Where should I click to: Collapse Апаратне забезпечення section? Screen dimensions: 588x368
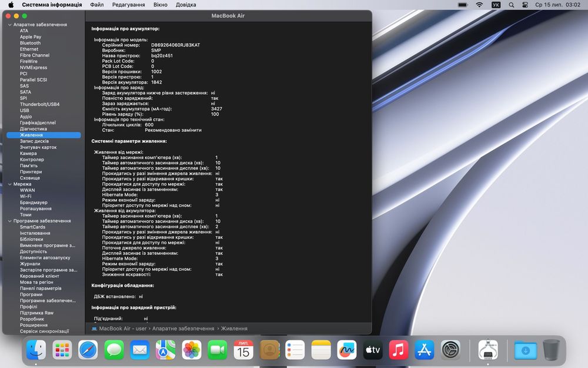click(x=10, y=25)
